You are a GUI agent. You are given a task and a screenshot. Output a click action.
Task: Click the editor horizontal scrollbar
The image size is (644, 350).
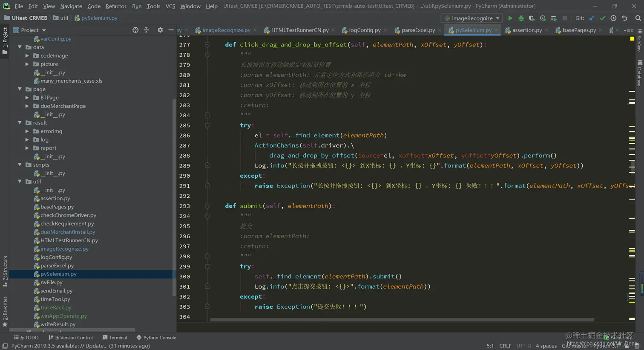click(x=402, y=319)
